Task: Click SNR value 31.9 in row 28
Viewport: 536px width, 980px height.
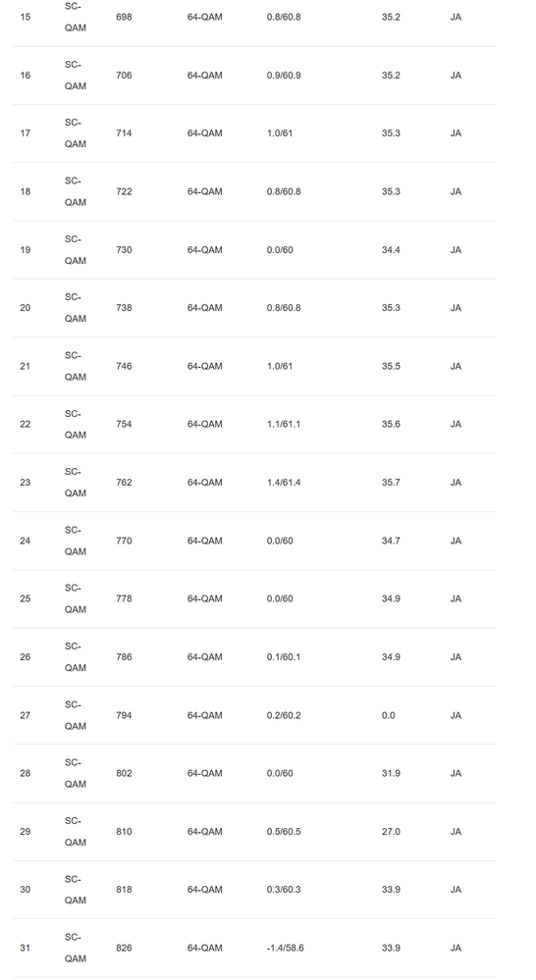Action: pos(391,773)
